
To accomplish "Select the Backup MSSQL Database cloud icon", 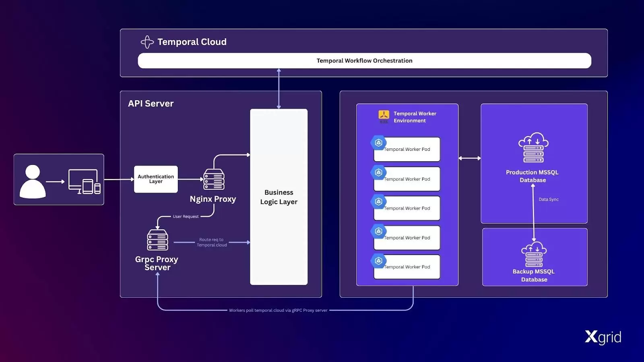I will (x=534, y=254).
